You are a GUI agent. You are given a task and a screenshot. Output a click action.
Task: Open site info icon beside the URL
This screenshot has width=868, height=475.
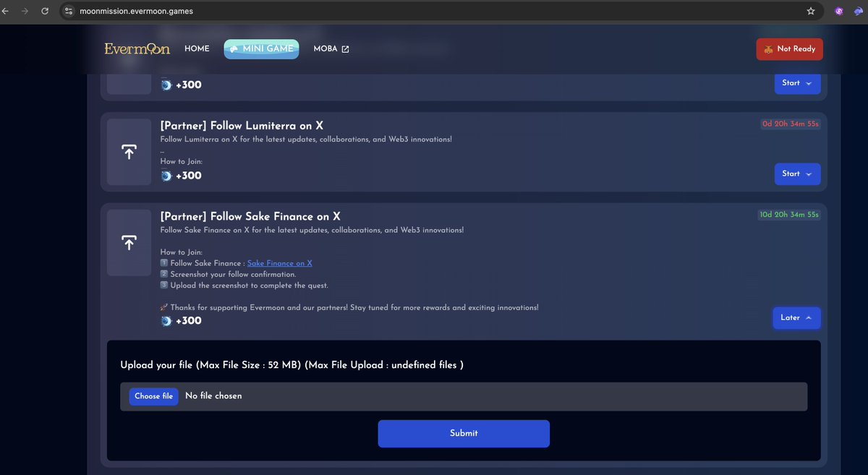[69, 12]
